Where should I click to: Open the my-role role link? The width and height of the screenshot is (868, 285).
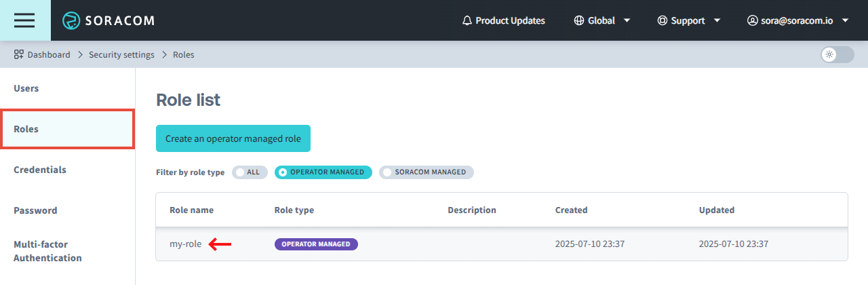(x=185, y=244)
